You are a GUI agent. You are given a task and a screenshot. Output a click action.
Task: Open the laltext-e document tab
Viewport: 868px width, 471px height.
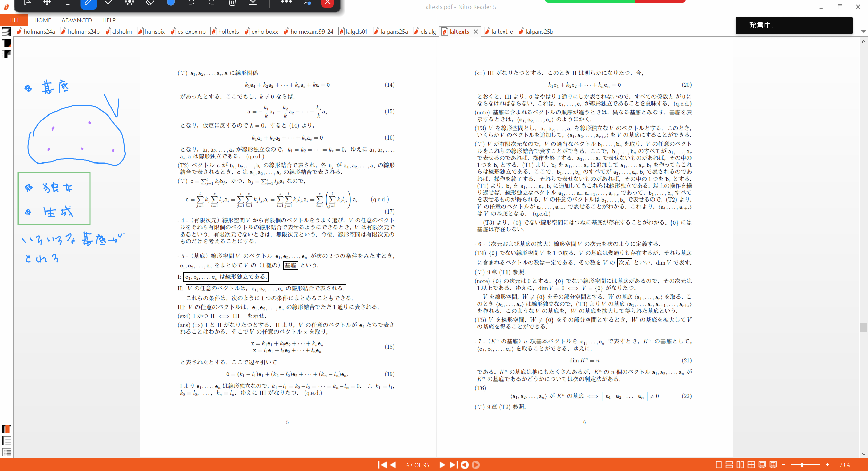coord(499,32)
